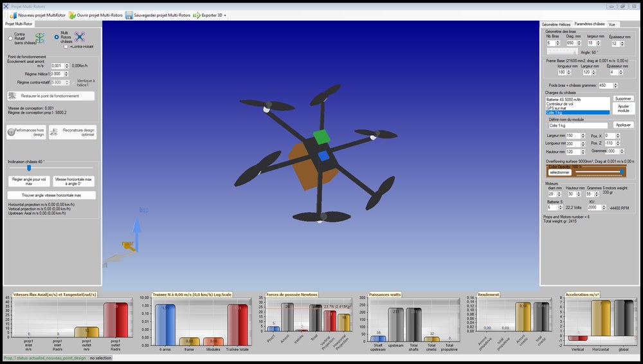Click the Ouvrir projet Multi-Rotors icon

[x=72, y=15]
